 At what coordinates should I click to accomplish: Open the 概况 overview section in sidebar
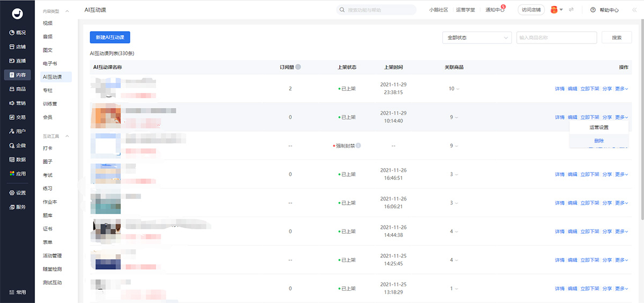point(17,33)
